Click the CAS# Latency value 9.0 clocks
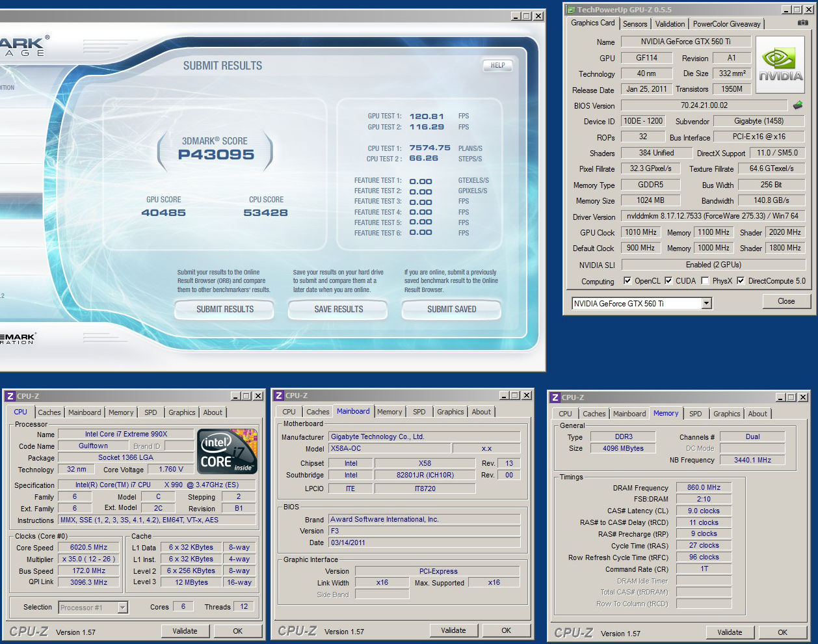Image resolution: width=818 pixels, height=644 pixels. click(704, 511)
